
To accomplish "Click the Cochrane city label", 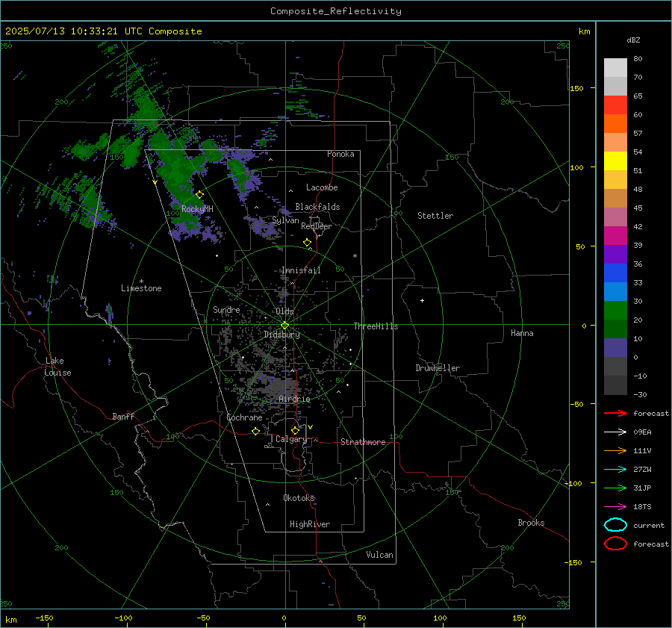I will [x=244, y=417].
